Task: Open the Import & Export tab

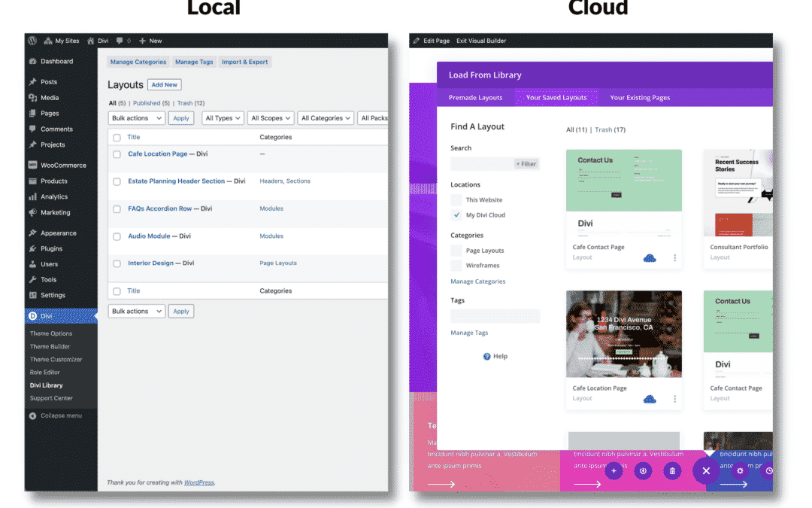Action: pos(245,62)
